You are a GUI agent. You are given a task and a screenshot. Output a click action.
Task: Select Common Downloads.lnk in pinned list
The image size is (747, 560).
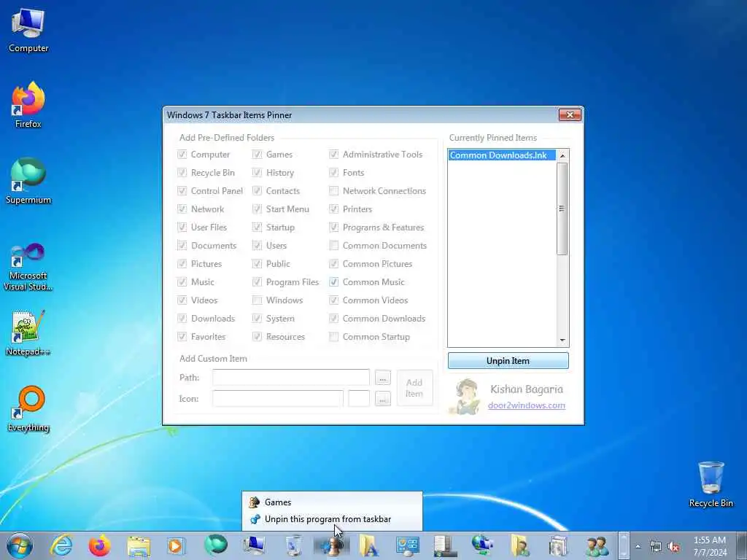[x=502, y=155]
